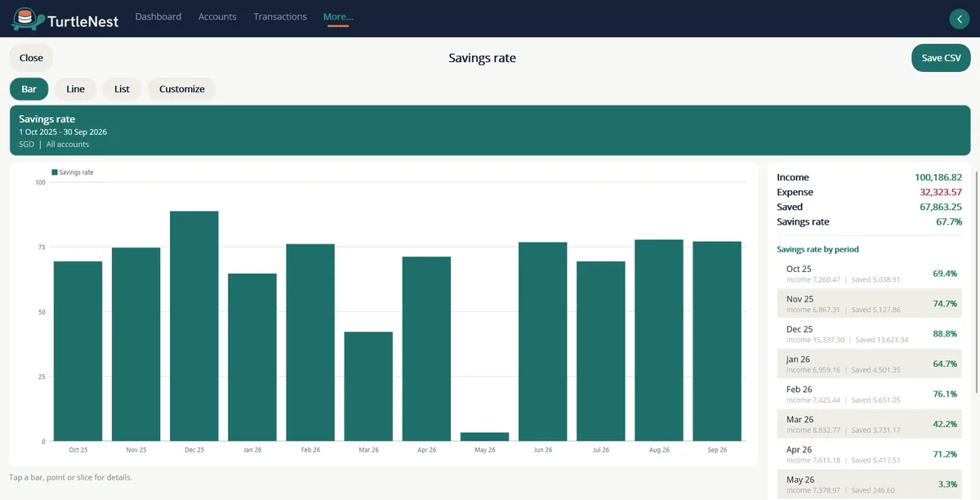Click the 3.3% value for May 26
Viewport: 980px width, 500px height.
(948, 484)
